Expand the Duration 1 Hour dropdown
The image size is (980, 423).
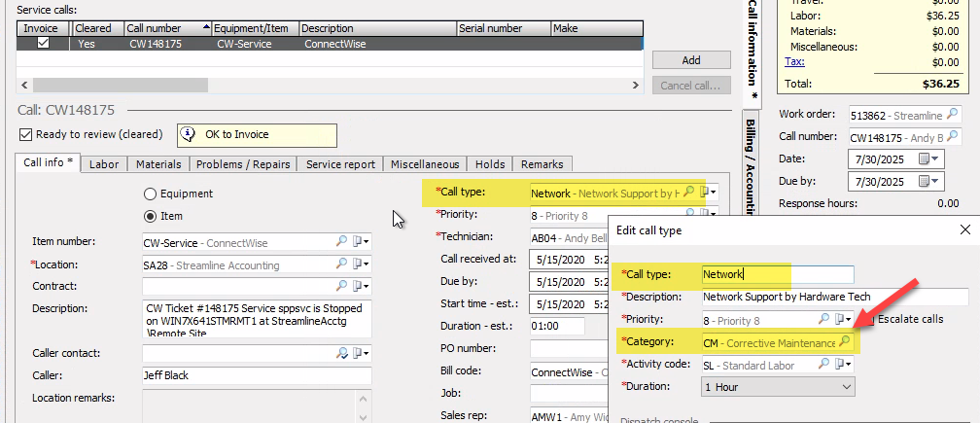click(x=847, y=387)
